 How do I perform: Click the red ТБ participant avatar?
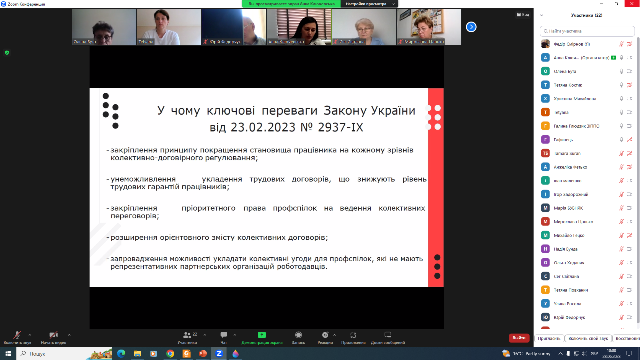(x=545, y=153)
